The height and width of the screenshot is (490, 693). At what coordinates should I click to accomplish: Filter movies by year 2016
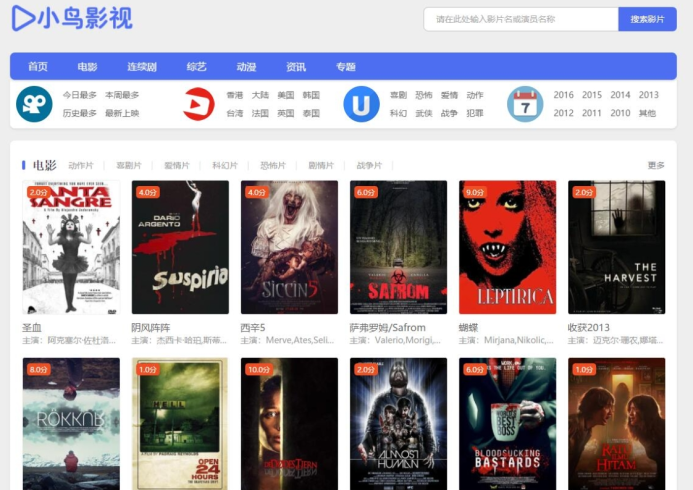(563, 95)
